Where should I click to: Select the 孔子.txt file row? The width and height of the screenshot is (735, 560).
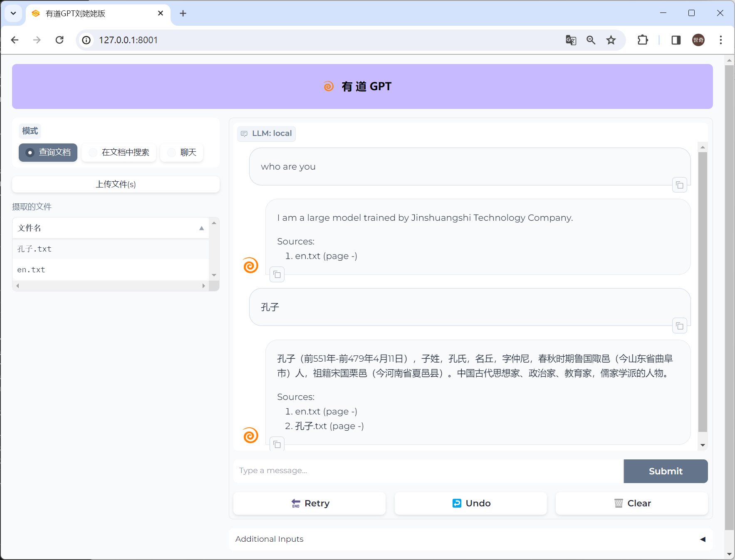111,249
